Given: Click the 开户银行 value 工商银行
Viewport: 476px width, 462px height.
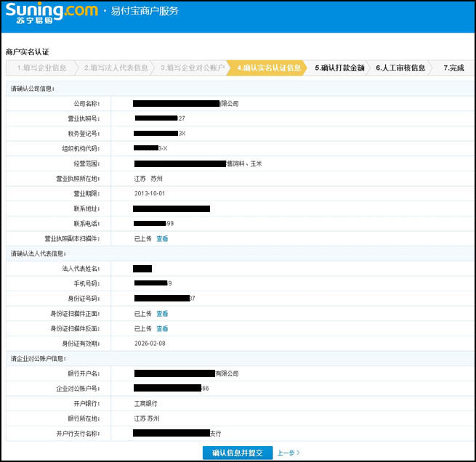Looking at the screenshot, I should tap(145, 403).
